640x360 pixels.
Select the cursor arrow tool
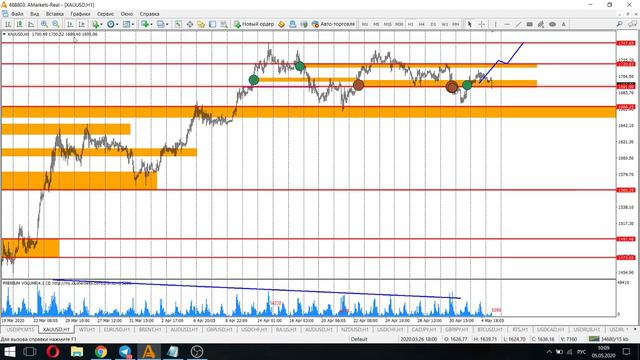[x=469, y=24]
